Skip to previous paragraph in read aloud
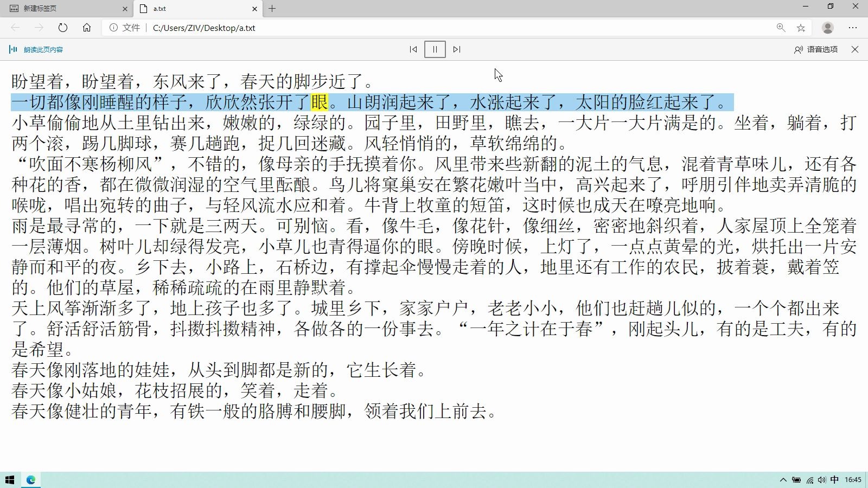The height and width of the screenshot is (488, 868). coord(413,49)
